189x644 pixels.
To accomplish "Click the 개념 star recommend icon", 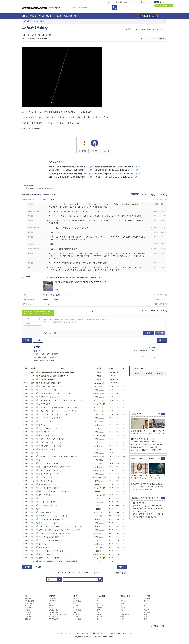I will (x=95, y=143).
